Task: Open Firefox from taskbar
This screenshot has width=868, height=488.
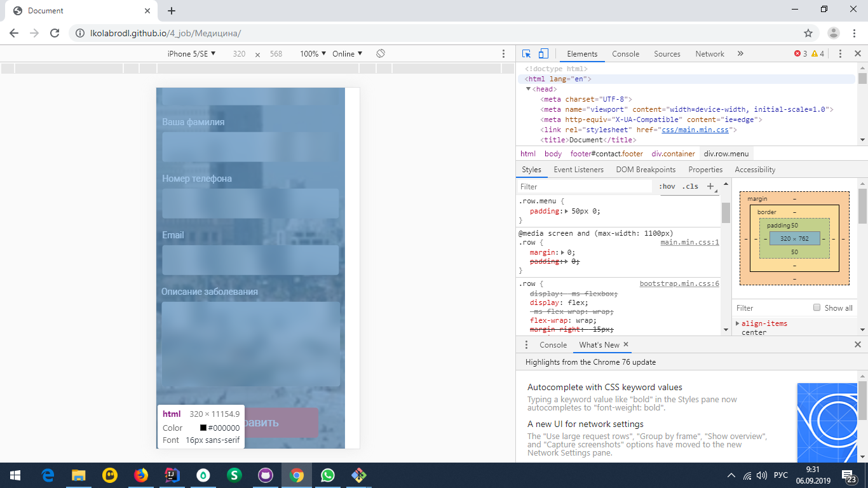Action: point(141,475)
